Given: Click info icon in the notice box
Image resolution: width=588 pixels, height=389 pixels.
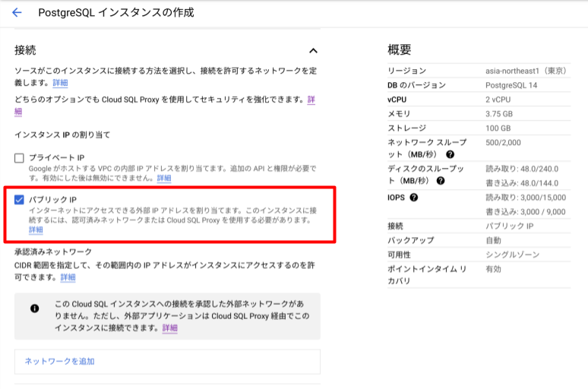Looking at the screenshot, I should tap(34, 308).
